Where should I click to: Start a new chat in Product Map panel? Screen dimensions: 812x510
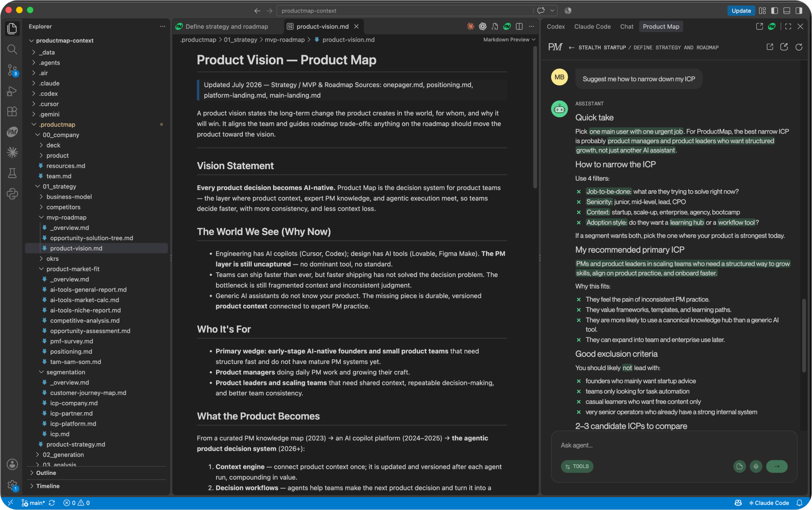[x=784, y=47]
